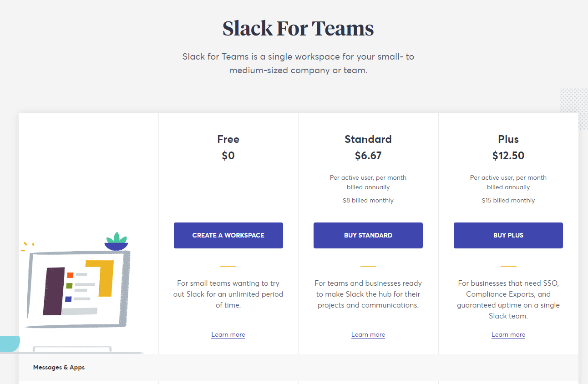Click the $0 price under Free
This screenshot has width=588, height=384.
pos(228,155)
